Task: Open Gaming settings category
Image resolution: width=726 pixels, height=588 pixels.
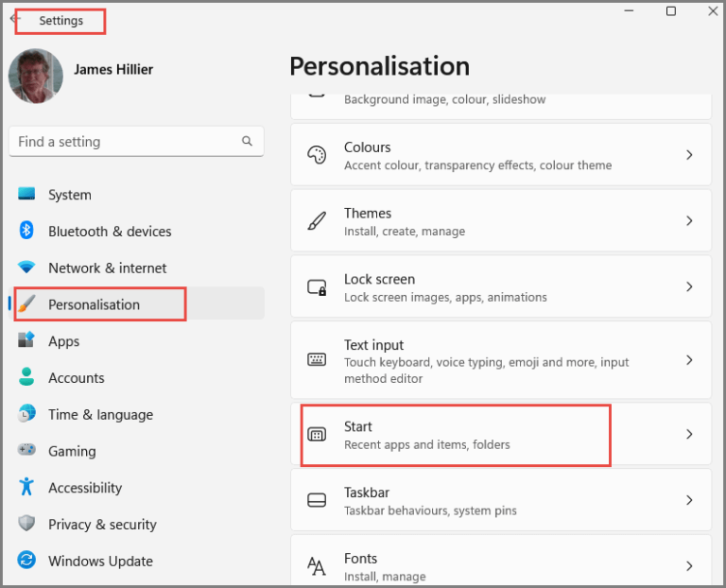Action: 136,451
